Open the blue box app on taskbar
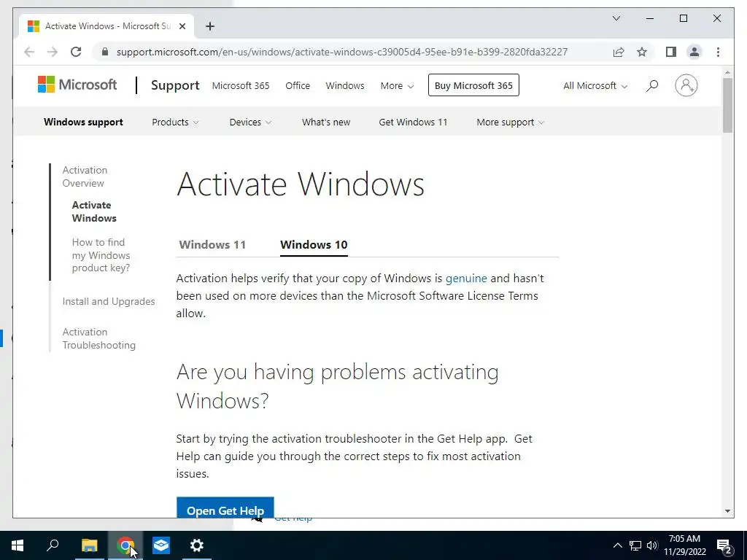 (161, 545)
